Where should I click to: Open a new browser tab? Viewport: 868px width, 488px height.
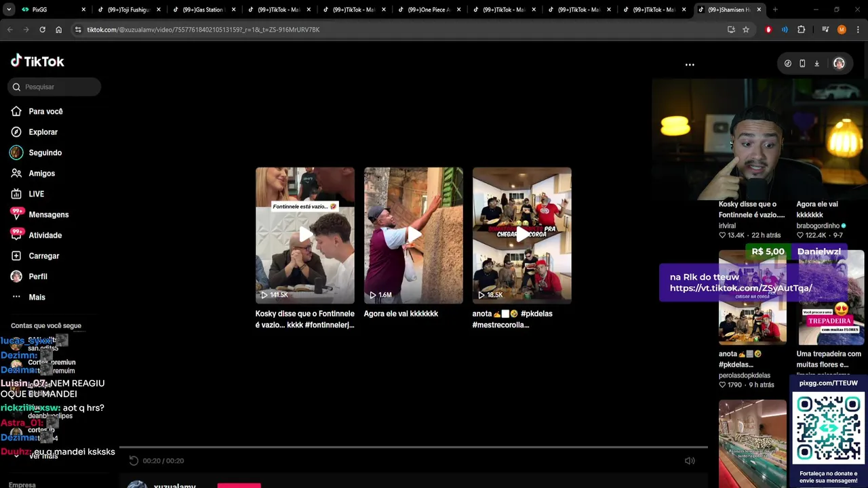(775, 9)
